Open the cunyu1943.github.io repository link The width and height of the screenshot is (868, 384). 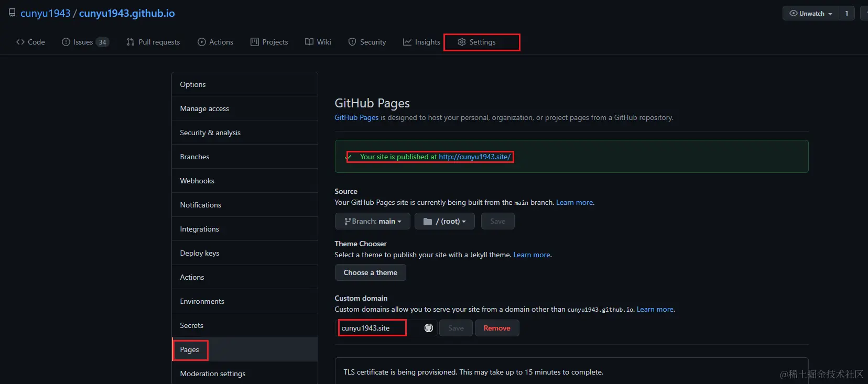tap(127, 13)
